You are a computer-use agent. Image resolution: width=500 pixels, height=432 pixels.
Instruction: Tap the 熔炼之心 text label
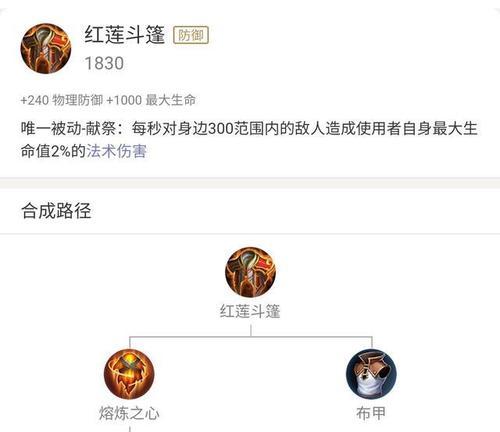tap(129, 413)
